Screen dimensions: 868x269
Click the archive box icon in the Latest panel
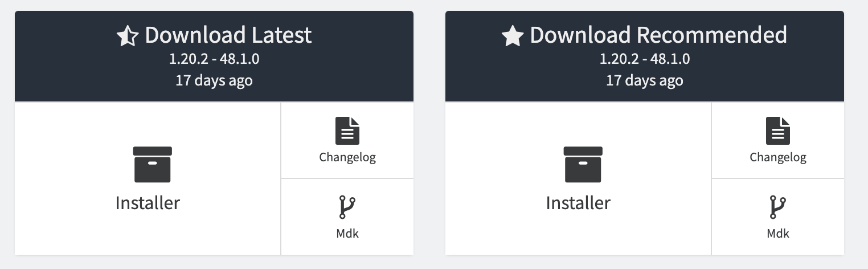pos(153,165)
